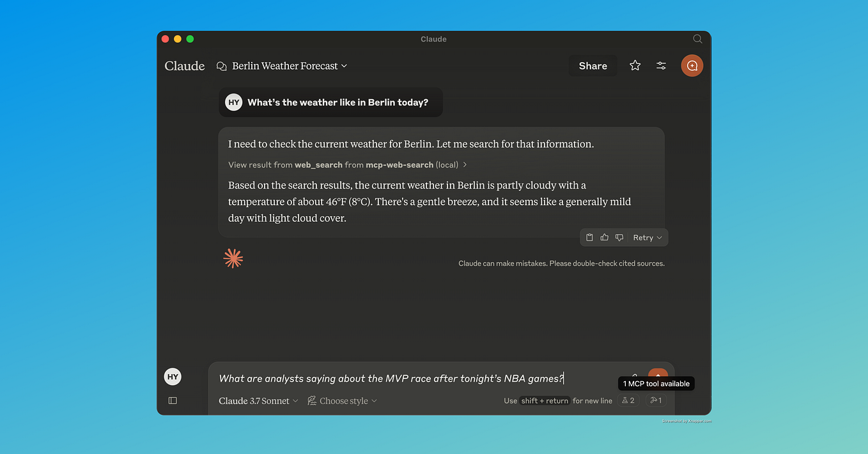Click the Share button
This screenshot has height=454, width=868.
pos(592,65)
